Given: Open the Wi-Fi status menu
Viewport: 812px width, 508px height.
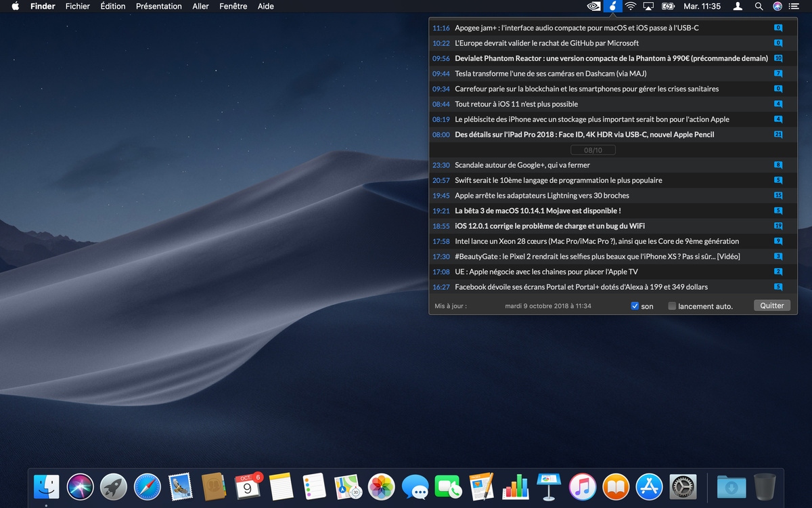Looking at the screenshot, I should (631, 6).
